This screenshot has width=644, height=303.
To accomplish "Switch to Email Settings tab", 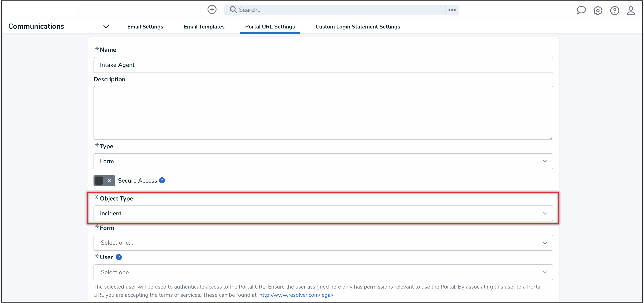I will point(145,27).
